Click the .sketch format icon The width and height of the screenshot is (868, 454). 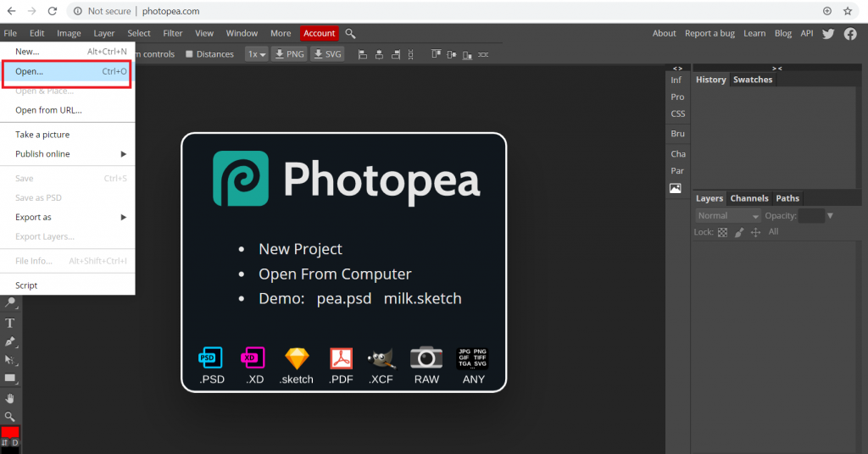[x=297, y=357]
